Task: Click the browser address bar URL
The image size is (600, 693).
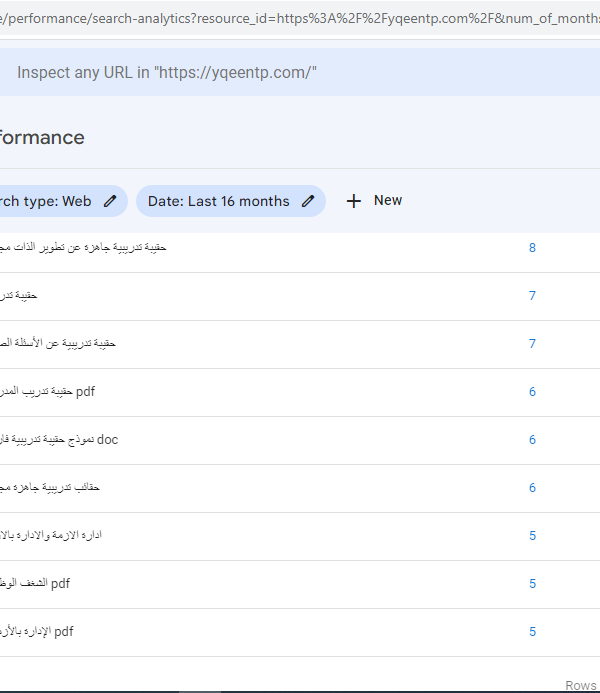Action: pyautogui.click(x=300, y=19)
